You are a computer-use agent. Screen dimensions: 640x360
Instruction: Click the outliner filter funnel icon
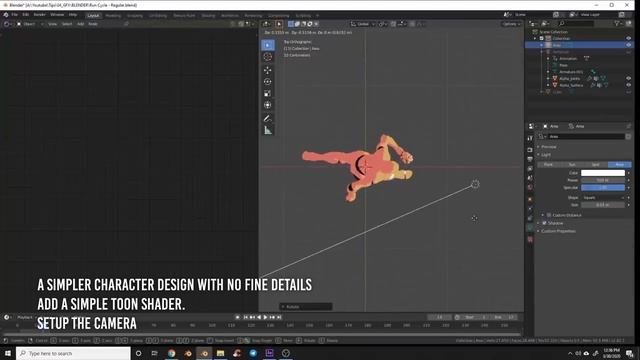click(617, 24)
